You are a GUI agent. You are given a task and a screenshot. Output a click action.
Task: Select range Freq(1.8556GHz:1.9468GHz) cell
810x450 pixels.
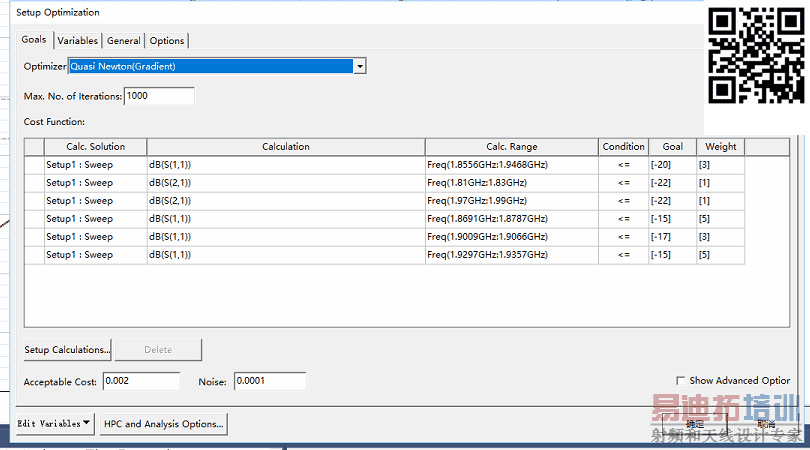coord(511,165)
